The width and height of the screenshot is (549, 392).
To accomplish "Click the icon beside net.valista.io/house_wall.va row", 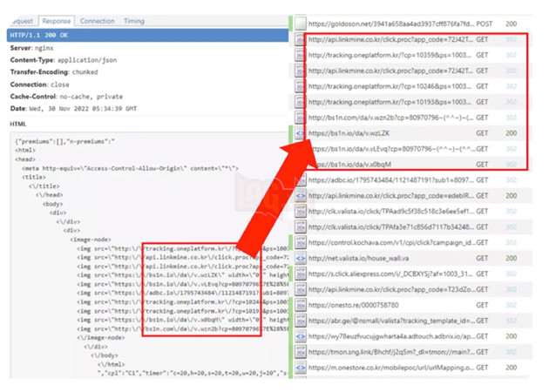I will coord(300,258).
